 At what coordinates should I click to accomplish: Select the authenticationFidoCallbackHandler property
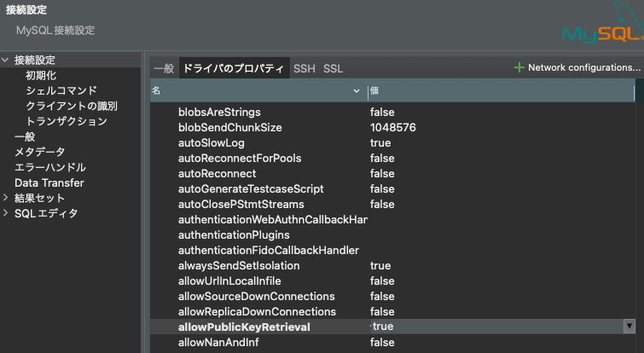click(268, 251)
